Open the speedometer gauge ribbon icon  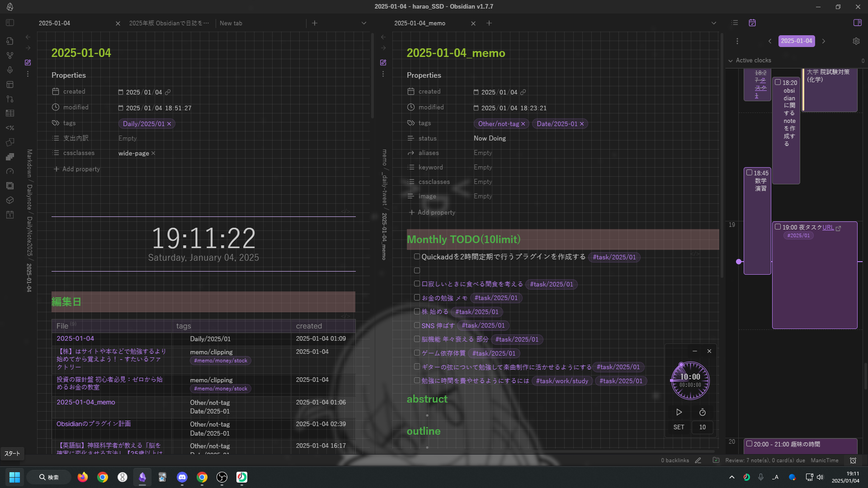click(10, 171)
